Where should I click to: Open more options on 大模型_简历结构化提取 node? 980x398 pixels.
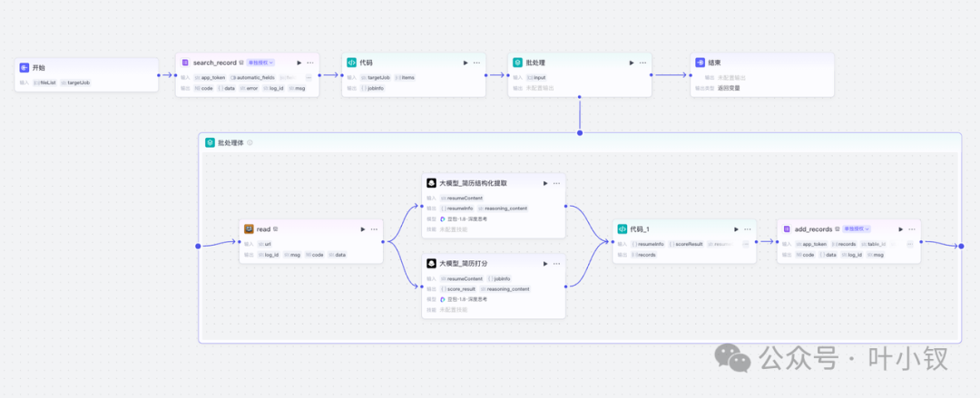pyautogui.click(x=557, y=183)
